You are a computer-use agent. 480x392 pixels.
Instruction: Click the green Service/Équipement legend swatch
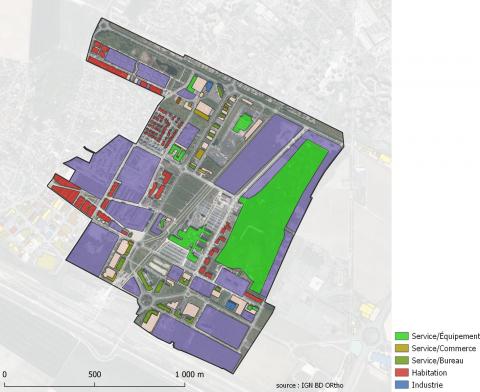coord(402,336)
